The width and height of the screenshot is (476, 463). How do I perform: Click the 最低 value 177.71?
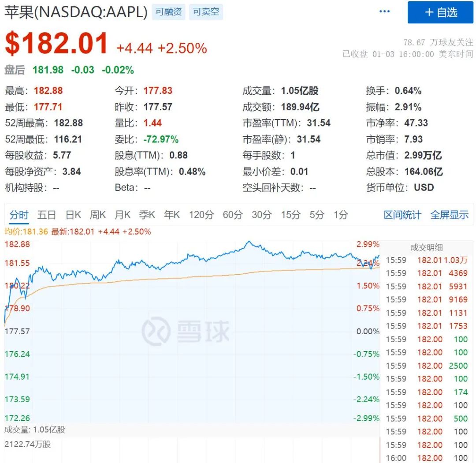click(48, 107)
